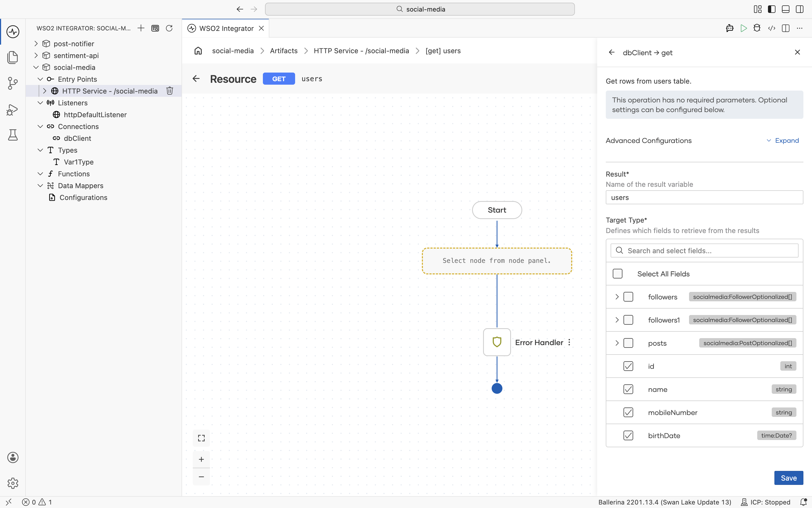812x508 pixels.
Task: Open the Accounts icon in activity bar
Action: 13,457
